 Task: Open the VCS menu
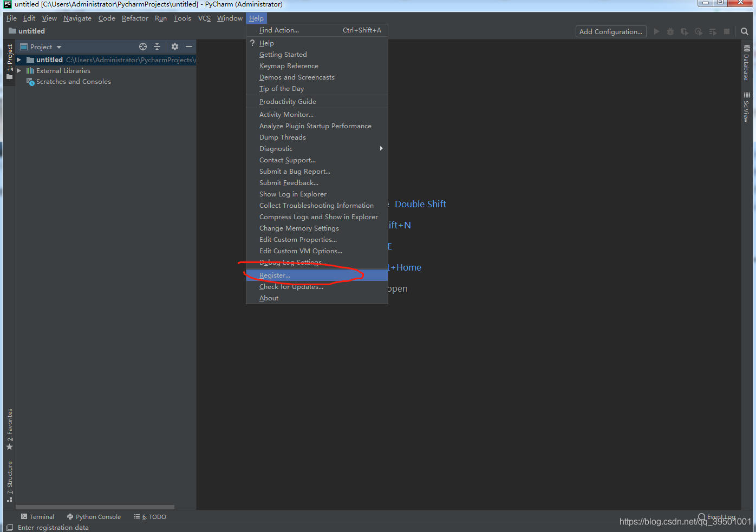[x=204, y=18]
